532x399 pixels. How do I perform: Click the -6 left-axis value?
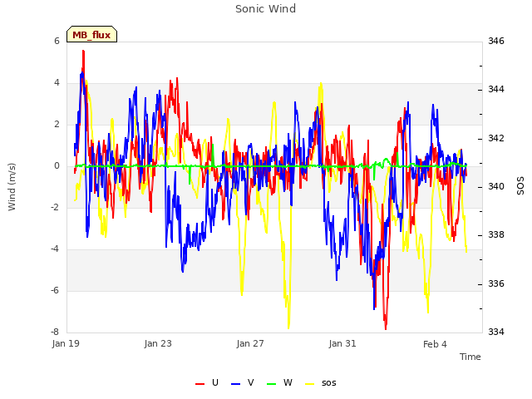[x=55, y=290]
